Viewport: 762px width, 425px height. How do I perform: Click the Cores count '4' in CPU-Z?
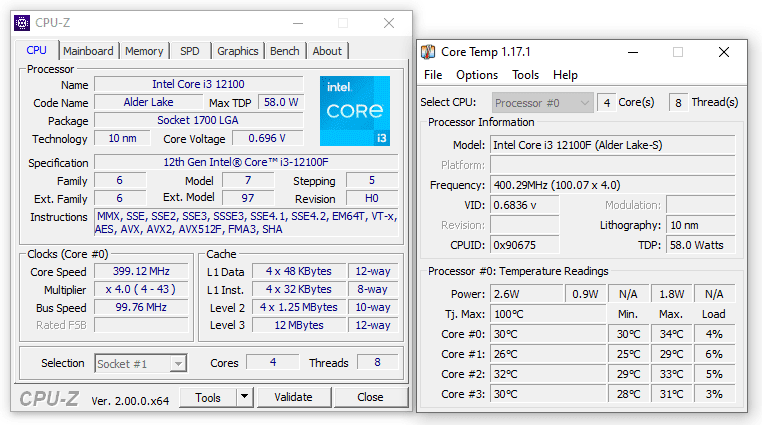(x=273, y=362)
